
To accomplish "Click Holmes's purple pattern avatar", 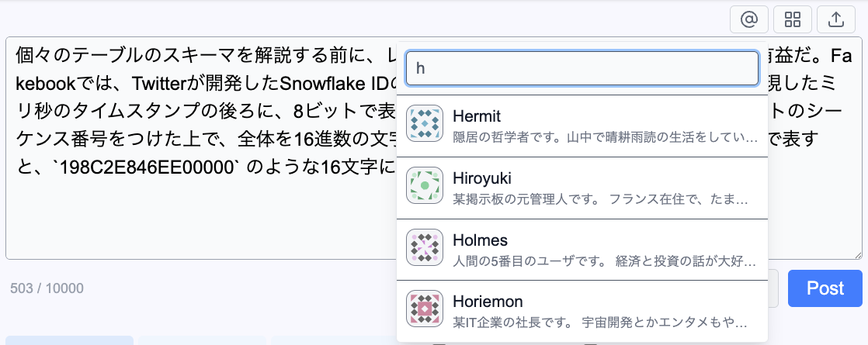I will (425, 248).
